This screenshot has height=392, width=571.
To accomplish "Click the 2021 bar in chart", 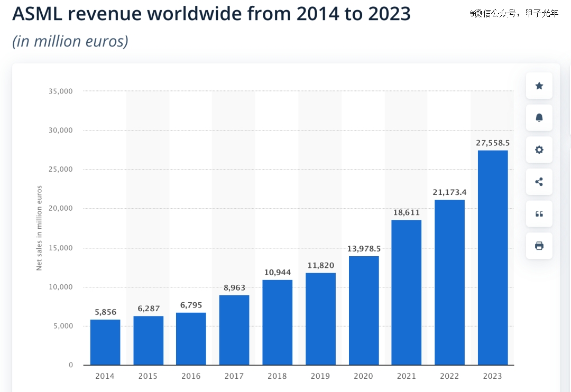I will [x=407, y=293].
